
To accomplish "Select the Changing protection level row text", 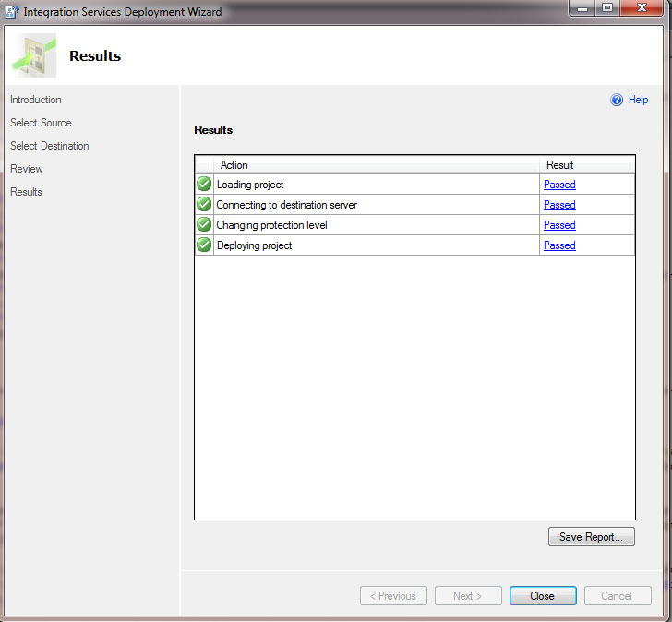I will point(271,225).
